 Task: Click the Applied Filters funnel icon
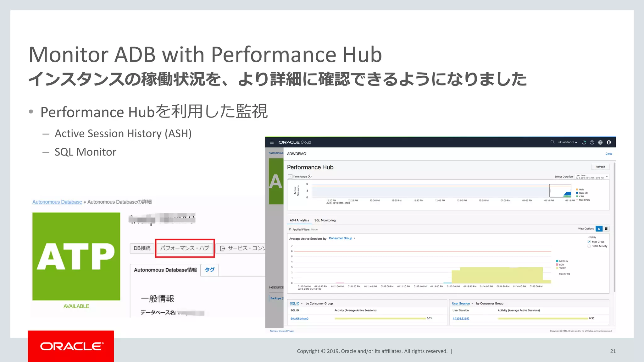[x=290, y=230]
